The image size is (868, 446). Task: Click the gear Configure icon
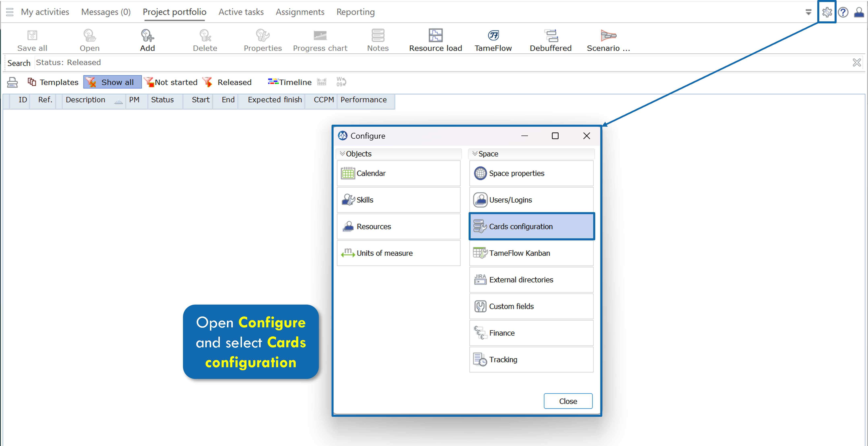pyautogui.click(x=827, y=12)
